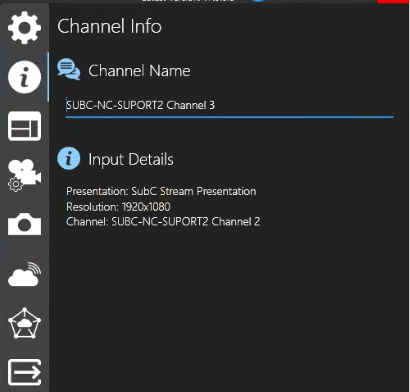Open video camera settings in the sidebar

pos(24,176)
